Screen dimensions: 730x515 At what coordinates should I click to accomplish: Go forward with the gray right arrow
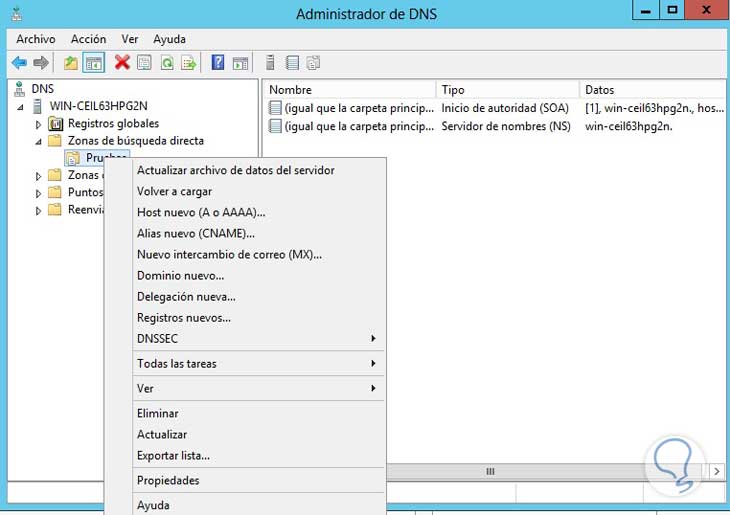pyautogui.click(x=41, y=63)
